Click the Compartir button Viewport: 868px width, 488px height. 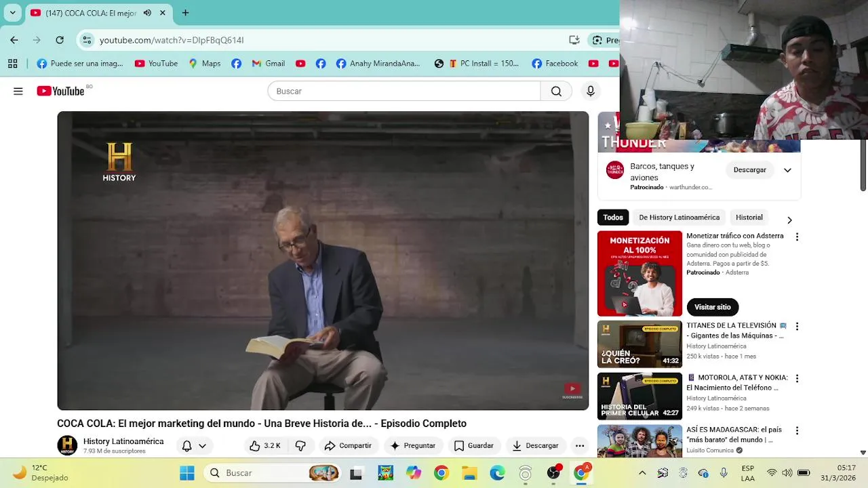(348, 445)
